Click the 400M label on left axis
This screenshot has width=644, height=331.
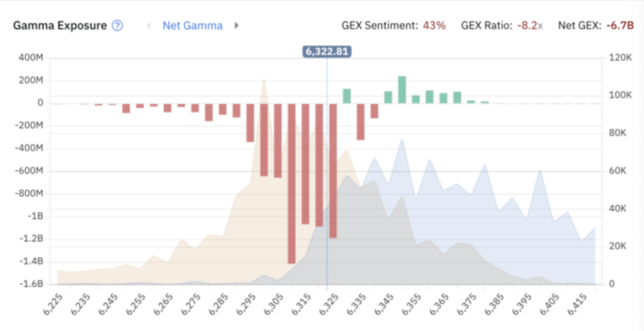(x=31, y=58)
